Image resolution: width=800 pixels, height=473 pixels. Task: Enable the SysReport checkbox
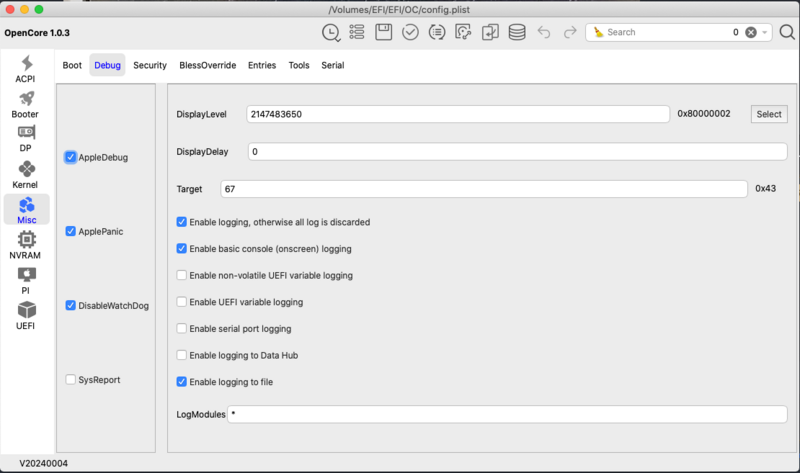point(71,379)
